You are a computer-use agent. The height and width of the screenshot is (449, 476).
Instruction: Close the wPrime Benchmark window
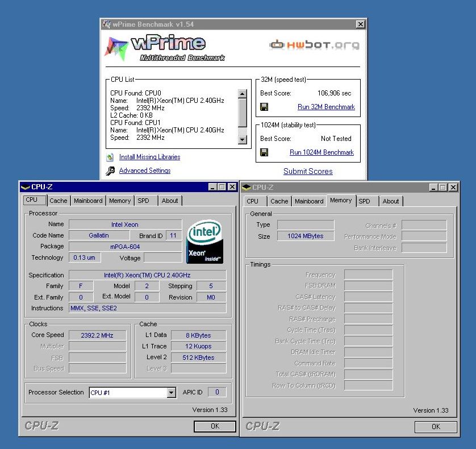[x=360, y=24]
